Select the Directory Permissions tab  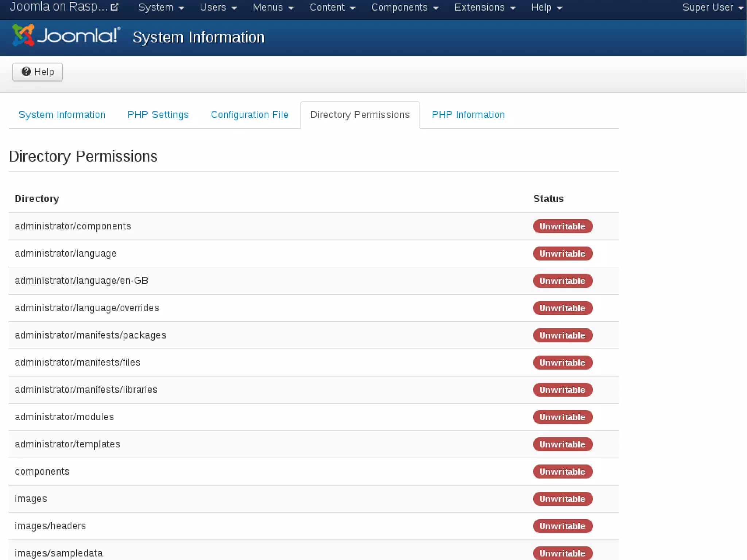click(x=360, y=115)
